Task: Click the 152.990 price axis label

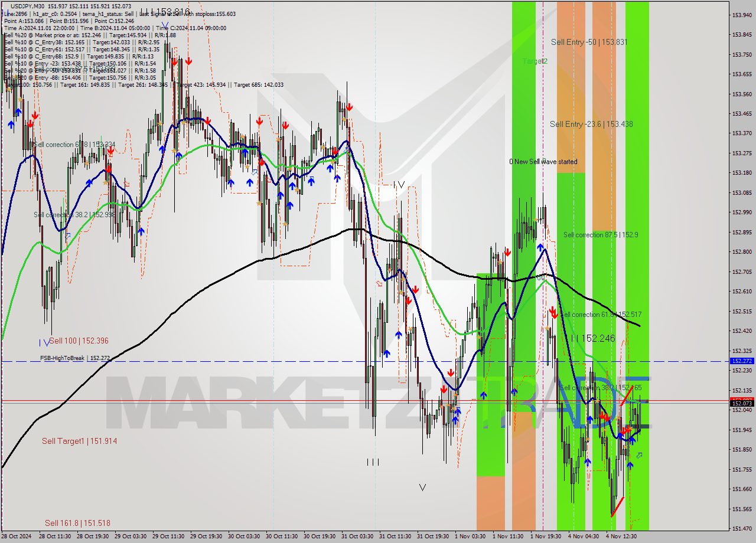Action: click(x=742, y=212)
